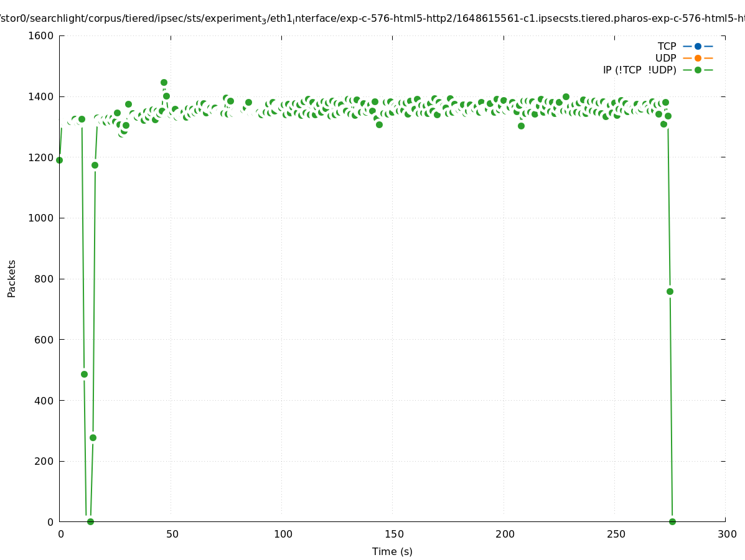Click the orange UDP legend marker
The height and width of the screenshot is (560, 745).
(x=698, y=58)
